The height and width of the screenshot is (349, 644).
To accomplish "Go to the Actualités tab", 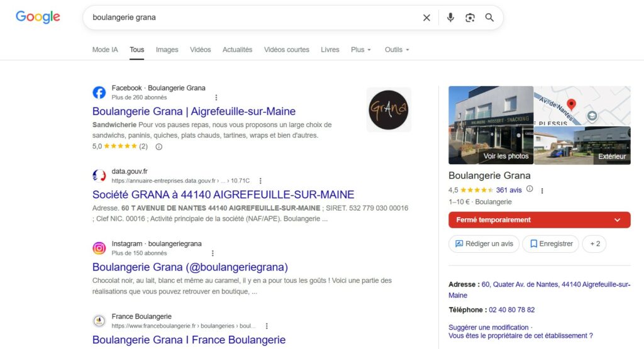I will pos(237,50).
